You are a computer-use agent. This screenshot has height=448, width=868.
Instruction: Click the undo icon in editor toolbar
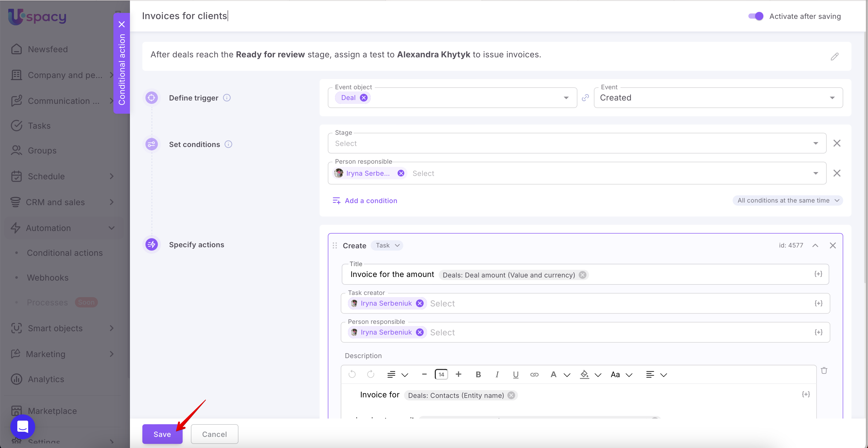[x=352, y=375]
